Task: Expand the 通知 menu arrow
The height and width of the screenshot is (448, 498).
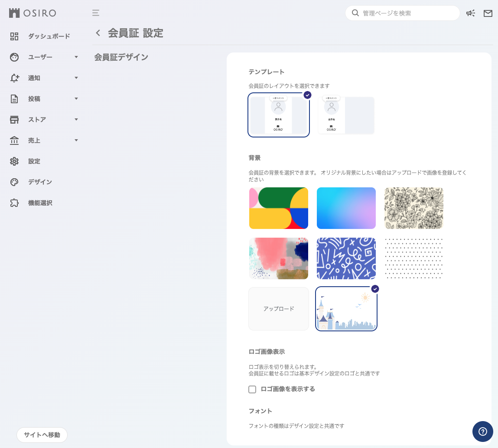Action: click(x=76, y=78)
